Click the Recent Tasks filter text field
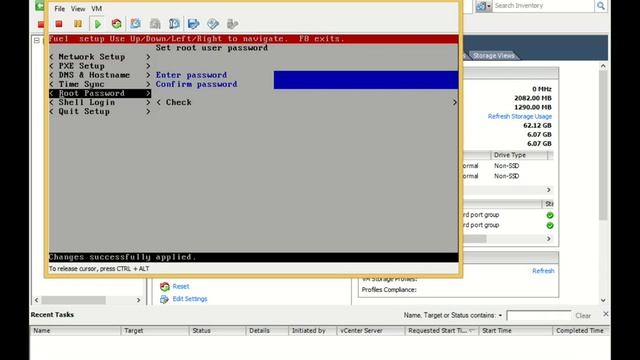Screen dimensions: 640x360 pyautogui.click(x=538, y=316)
